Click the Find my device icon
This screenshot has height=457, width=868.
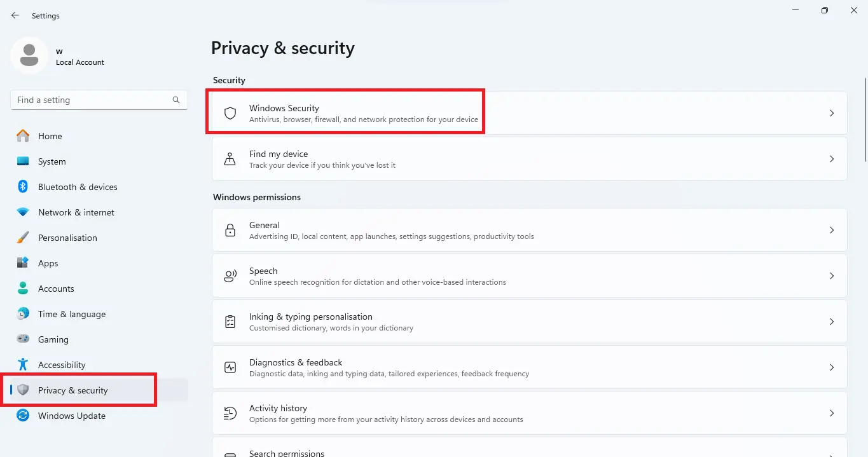(x=230, y=159)
